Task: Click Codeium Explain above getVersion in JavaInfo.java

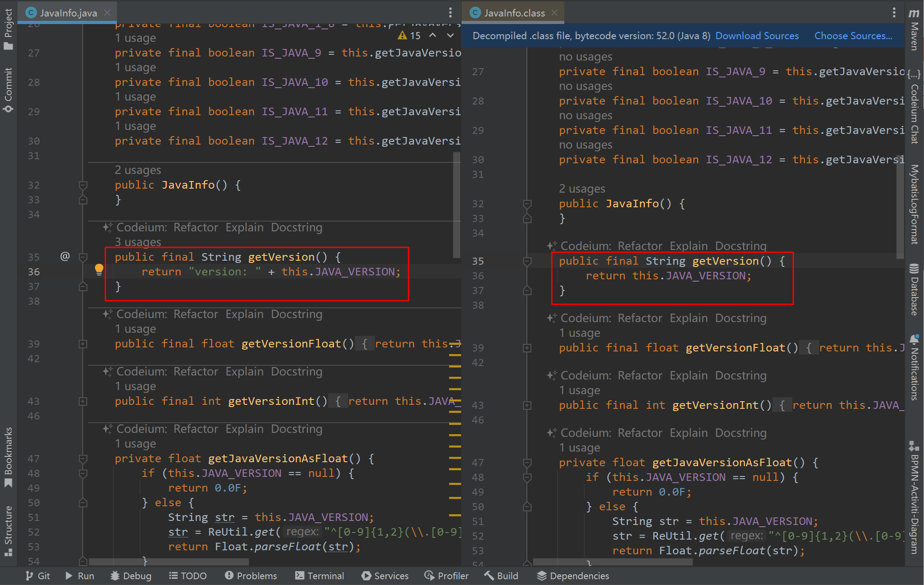Action: [244, 227]
